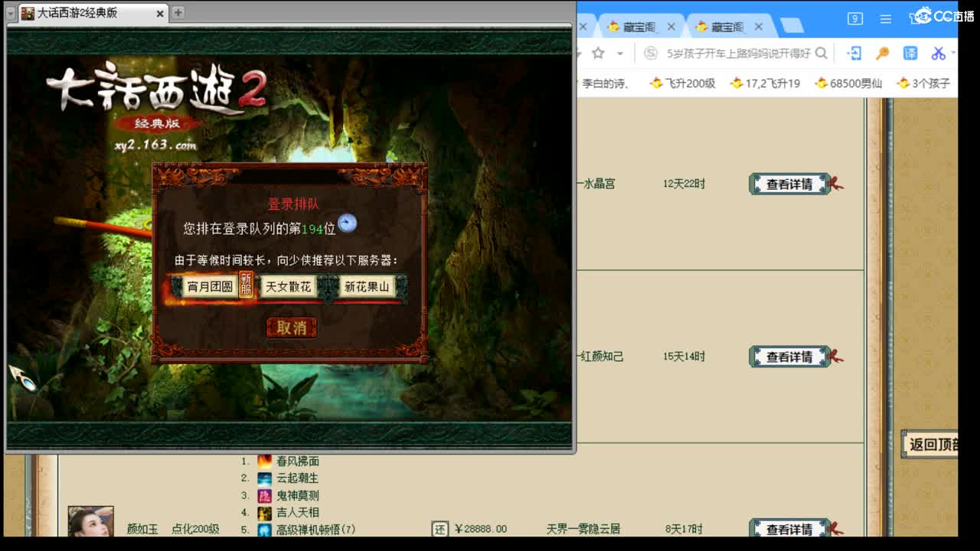Click the 高级禅机顿悟 skill icon

[x=264, y=530]
